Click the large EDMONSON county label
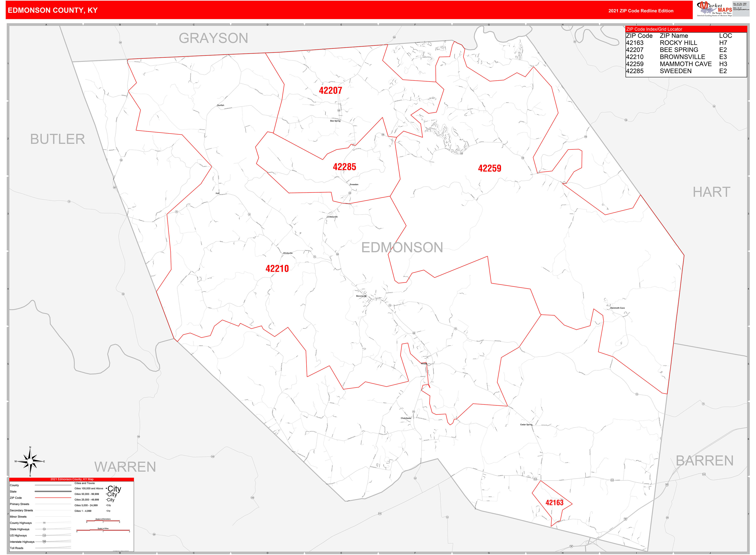 [402, 248]
